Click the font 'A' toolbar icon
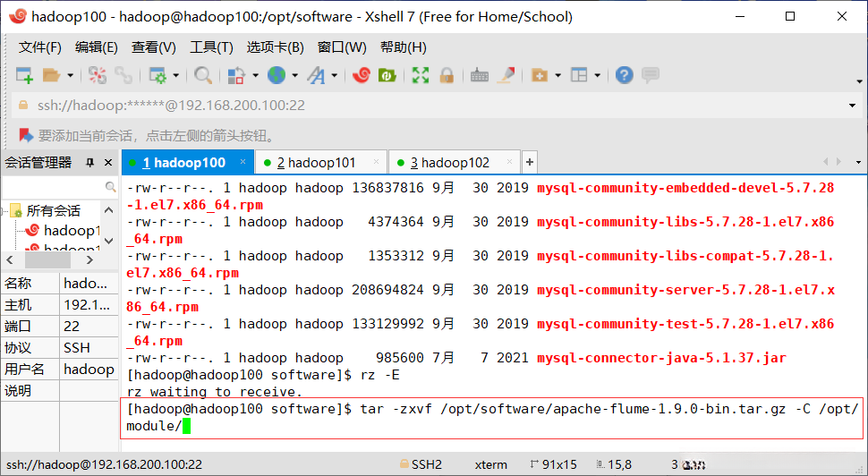Viewport: 868px width, 476px height. (x=316, y=75)
